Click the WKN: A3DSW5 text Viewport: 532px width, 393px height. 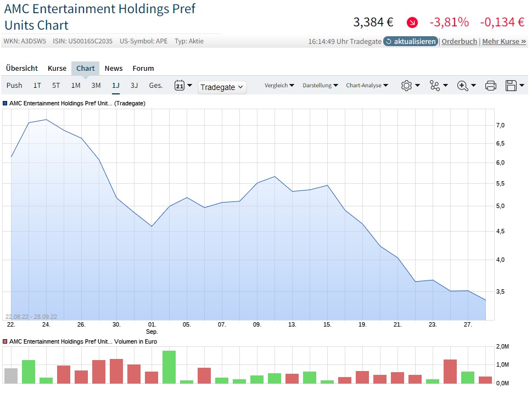(x=25, y=41)
